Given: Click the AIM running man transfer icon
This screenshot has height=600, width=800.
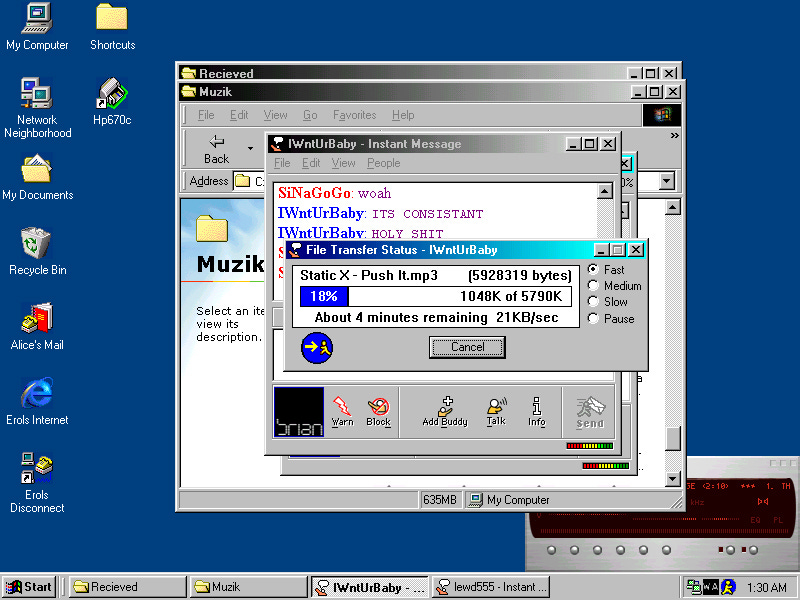Looking at the screenshot, I should click(x=317, y=347).
